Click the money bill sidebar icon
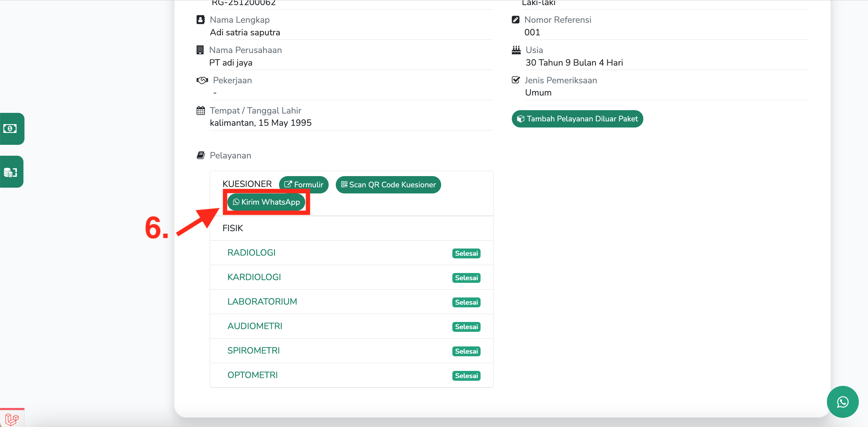This screenshot has width=868, height=427. pyautogui.click(x=10, y=129)
